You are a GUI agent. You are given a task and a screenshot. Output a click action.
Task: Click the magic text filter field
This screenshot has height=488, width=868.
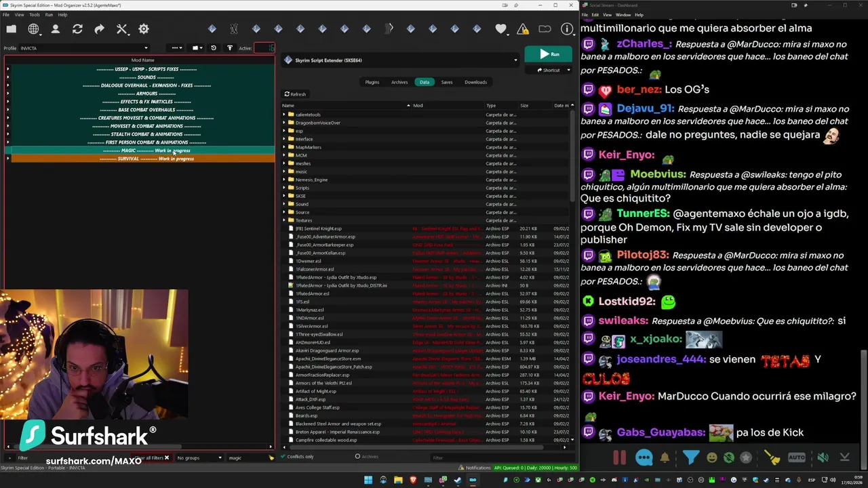[x=247, y=457]
